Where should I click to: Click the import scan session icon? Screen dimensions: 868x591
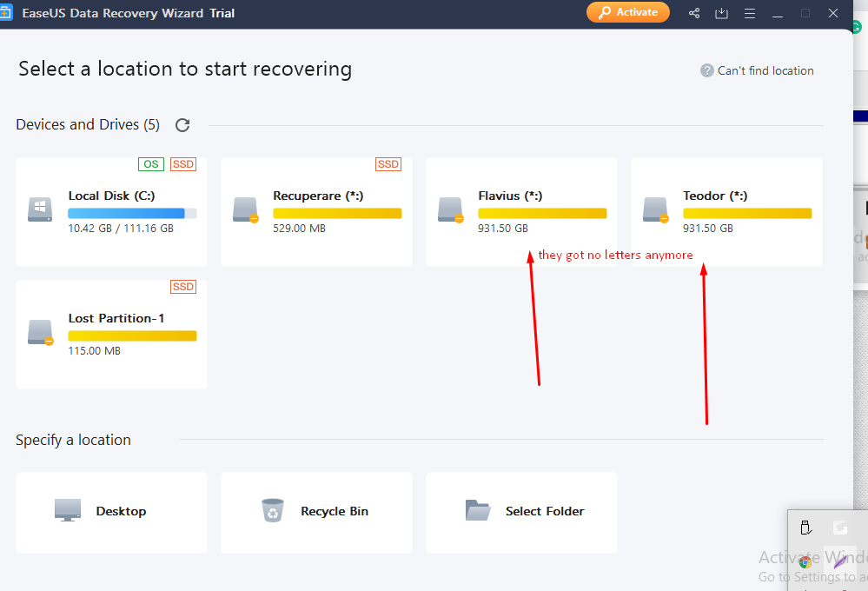click(721, 13)
